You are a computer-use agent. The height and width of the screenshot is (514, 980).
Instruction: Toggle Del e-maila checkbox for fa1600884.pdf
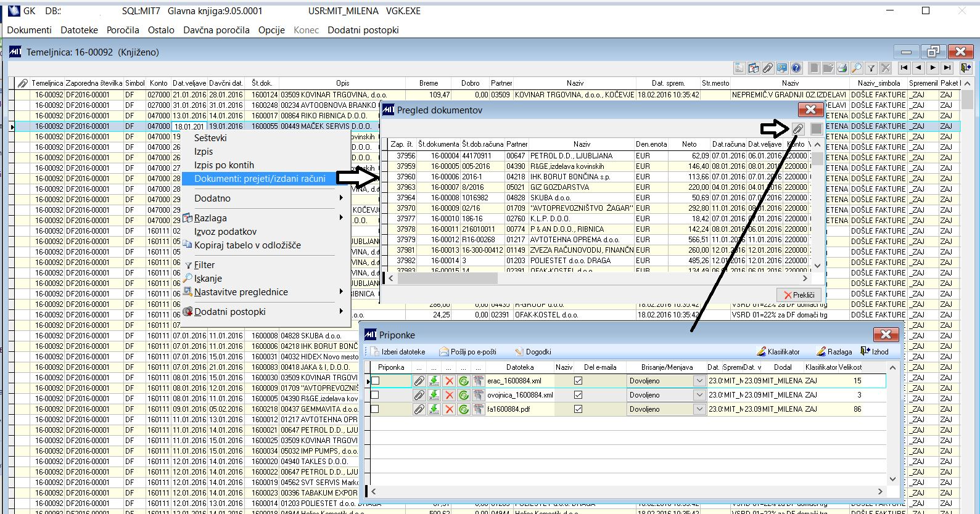pos(578,409)
